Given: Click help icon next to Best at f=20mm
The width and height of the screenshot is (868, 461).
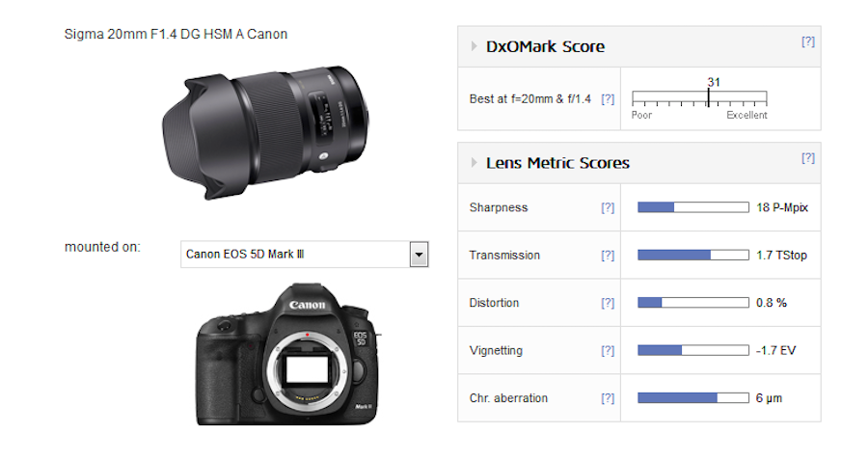Looking at the screenshot, I should coord(608,99).
